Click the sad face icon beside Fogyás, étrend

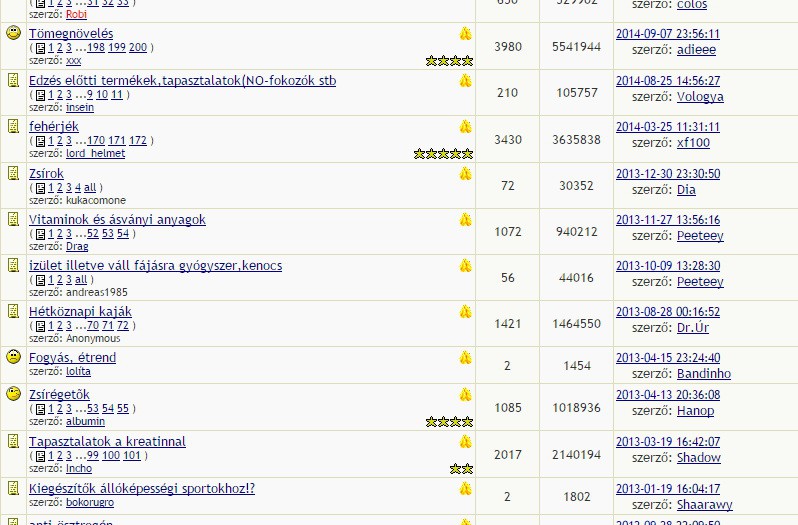point(14,357)
